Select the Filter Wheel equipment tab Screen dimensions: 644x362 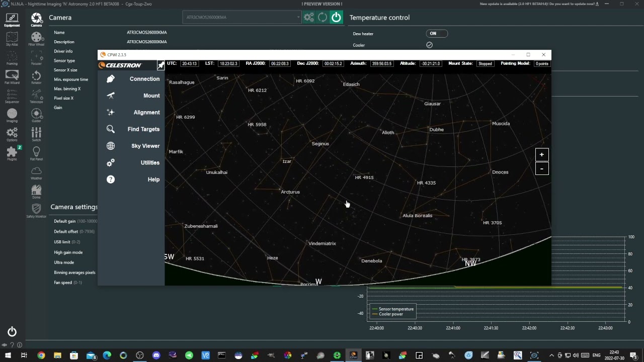pyautogui.click(x=36, y=39)
